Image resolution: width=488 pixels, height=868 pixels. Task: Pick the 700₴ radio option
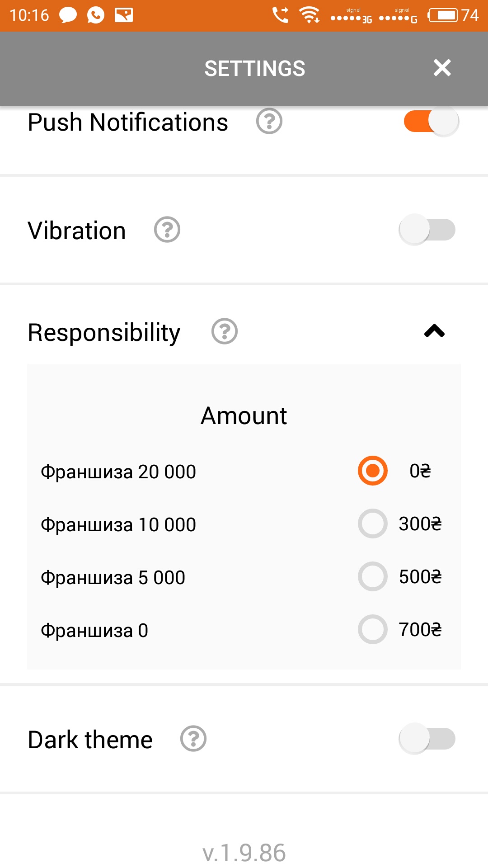(x=373, y=629)
